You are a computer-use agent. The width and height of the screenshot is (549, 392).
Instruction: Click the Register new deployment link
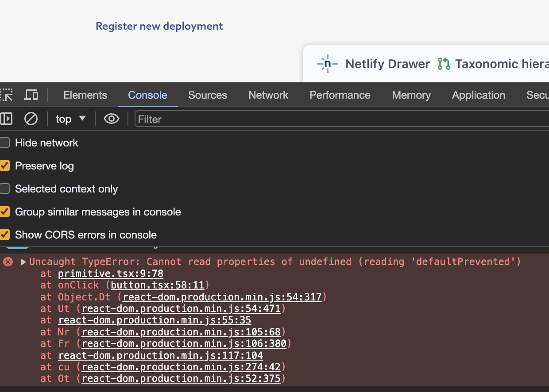pyautogui.click(x=159, y=26)
